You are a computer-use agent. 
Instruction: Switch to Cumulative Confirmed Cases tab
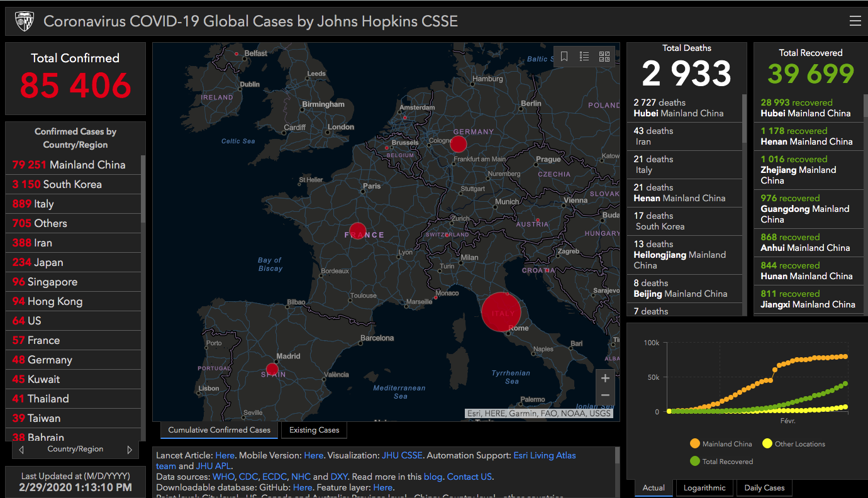219,430
